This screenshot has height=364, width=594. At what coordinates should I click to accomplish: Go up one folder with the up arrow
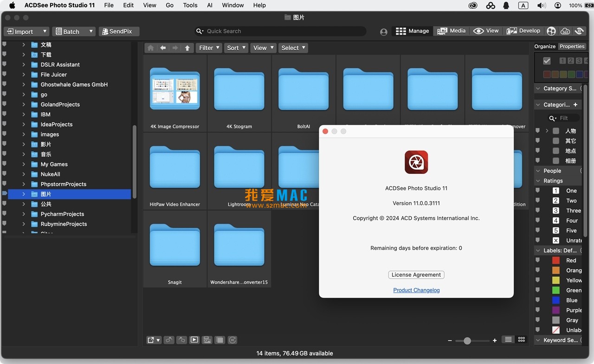[187, 48]
